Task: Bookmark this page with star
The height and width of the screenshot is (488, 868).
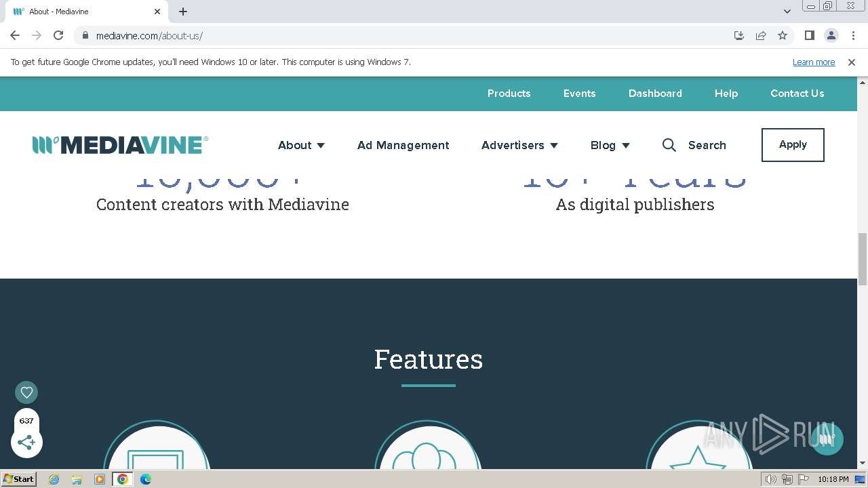Action: click(x=783, y=35)
